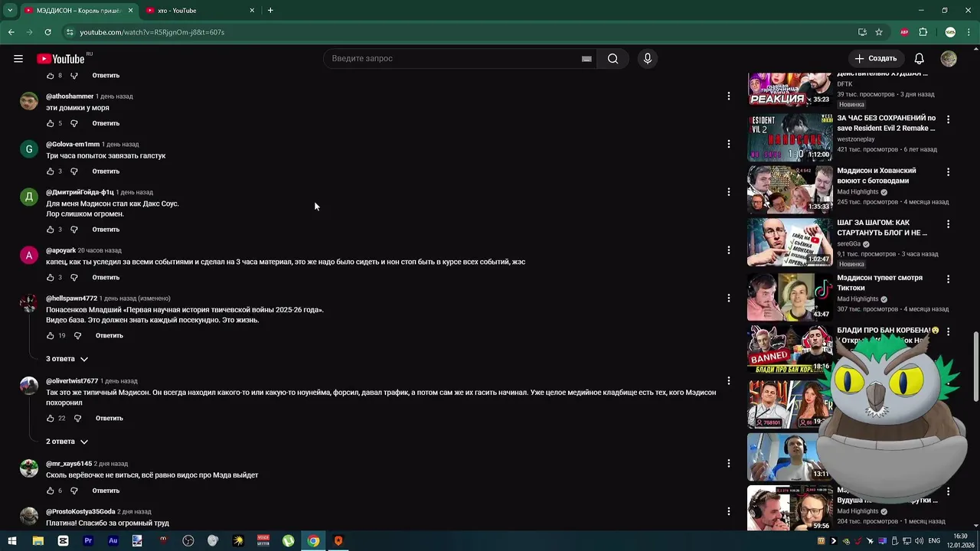Reply to @hellspawn4772 comment
The width and height of the screenshot is (980, 551).
click(x=109, y=336)
